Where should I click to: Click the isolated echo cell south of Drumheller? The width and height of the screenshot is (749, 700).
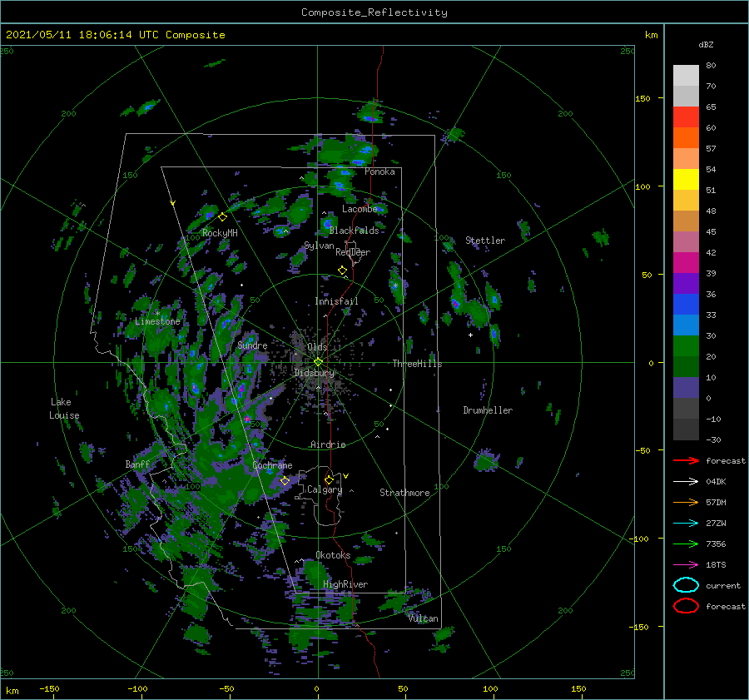(486, 460)
